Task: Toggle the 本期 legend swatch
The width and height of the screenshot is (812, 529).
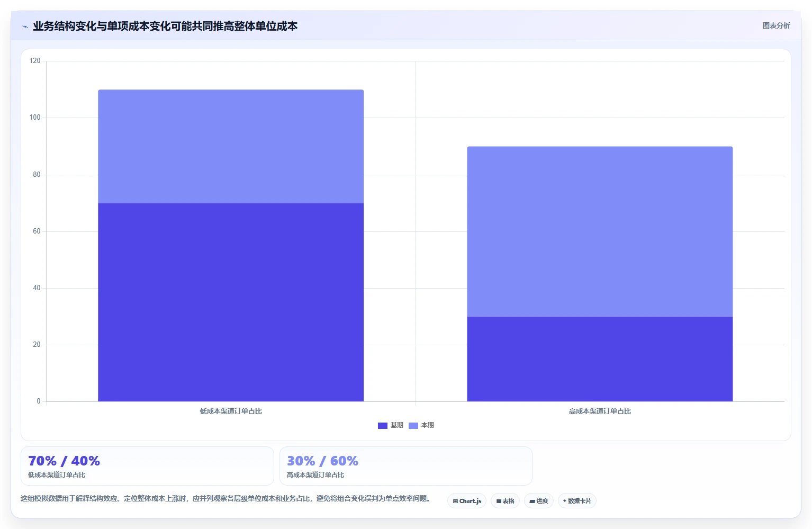Action: tap(413, 426)
